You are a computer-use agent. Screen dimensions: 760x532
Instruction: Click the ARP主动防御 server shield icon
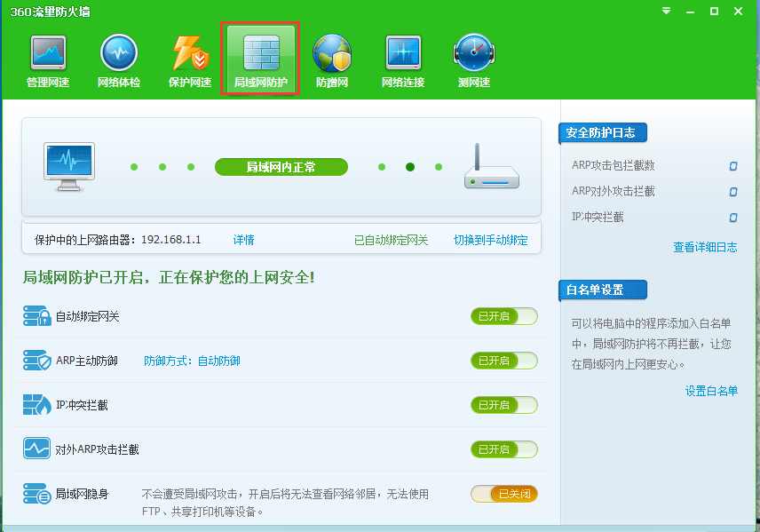tap(36, 361)
